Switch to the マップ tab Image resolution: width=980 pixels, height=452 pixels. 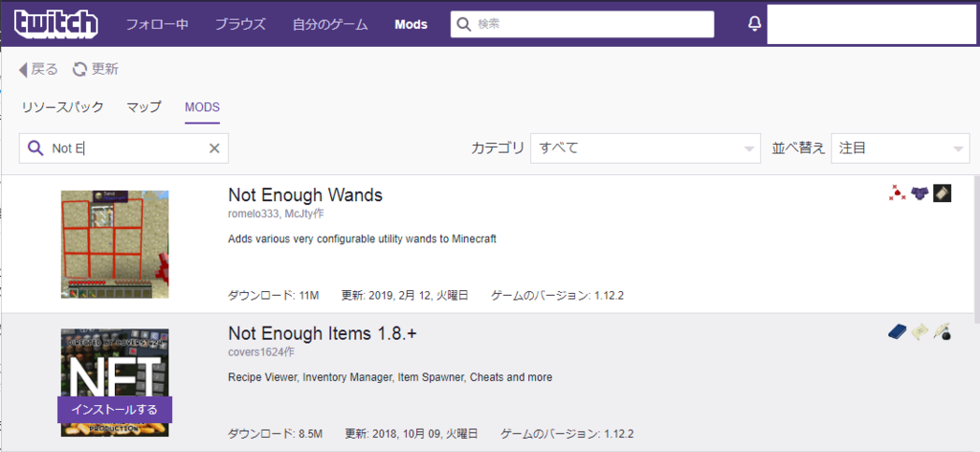tap(144, 107)
